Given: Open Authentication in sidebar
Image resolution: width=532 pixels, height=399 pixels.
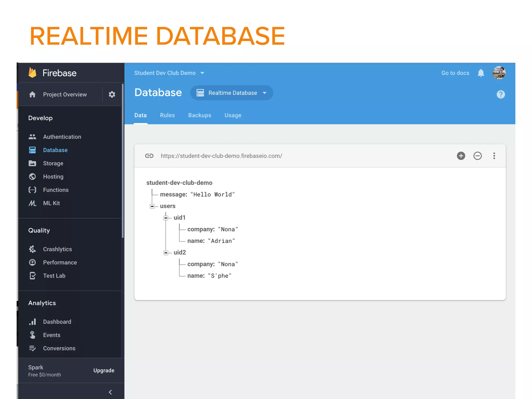Looking at the screenshot, I should tap(62, 137).
